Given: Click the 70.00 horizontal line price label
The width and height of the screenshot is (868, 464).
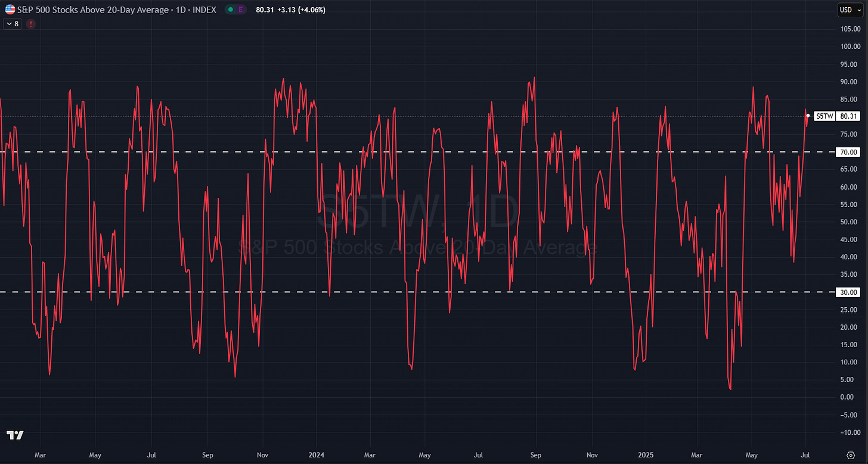Looking at the screenshot, I should (848, 152).
